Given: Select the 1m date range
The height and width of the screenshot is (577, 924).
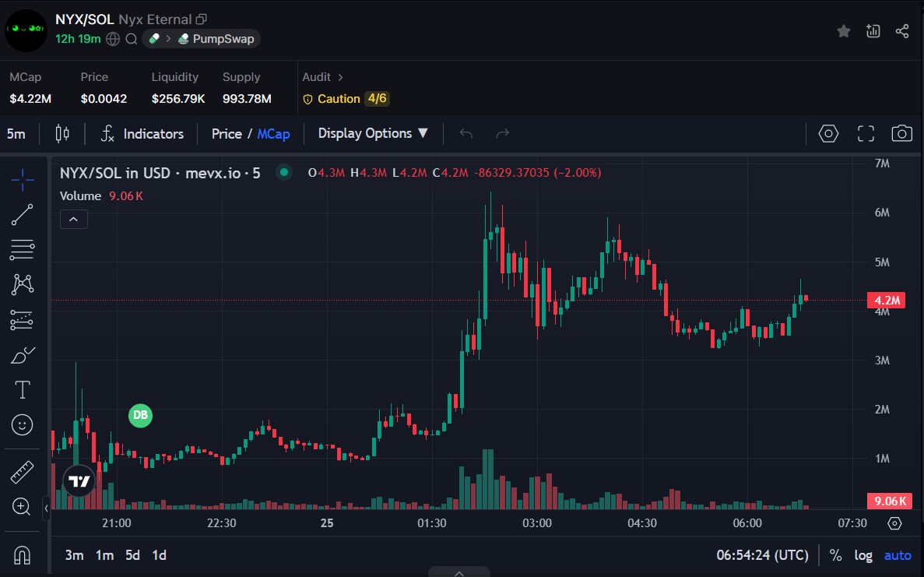Looking at the screenshot, I should click(104, 555).
